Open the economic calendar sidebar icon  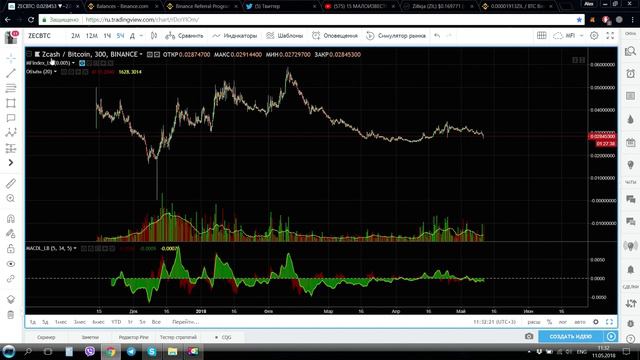click(x=631, y=142)
